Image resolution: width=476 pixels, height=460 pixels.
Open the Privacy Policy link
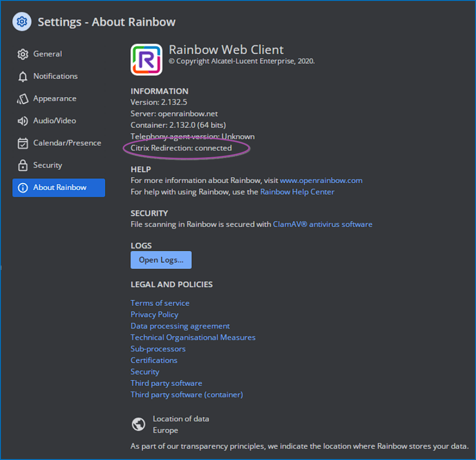point(154,314)
